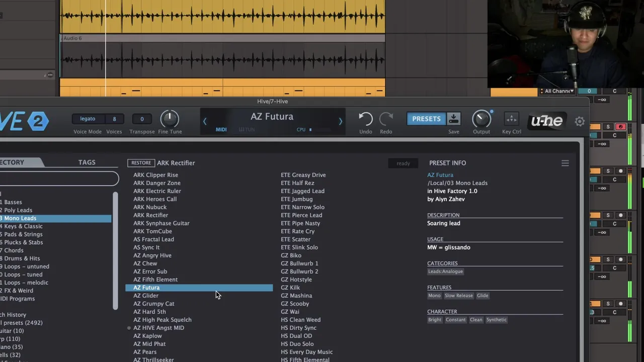Select the Loops - melodic folder
644x362 pixels.
(55, 283)
